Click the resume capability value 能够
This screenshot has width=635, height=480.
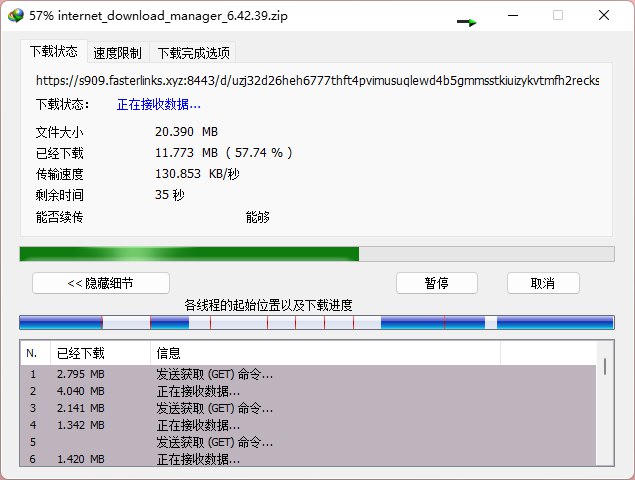[258, 217]
